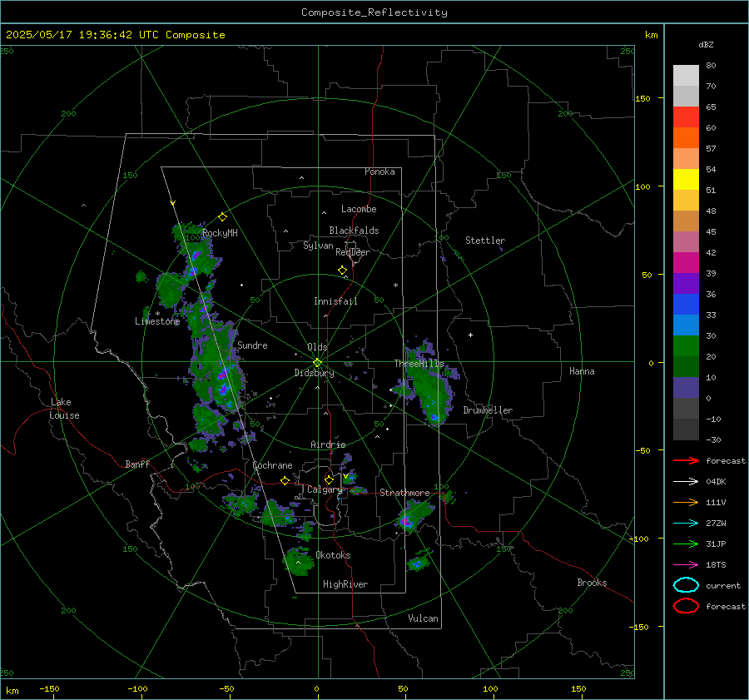Click the yellow diamond marker near RockyMH

tap(222, 217)
